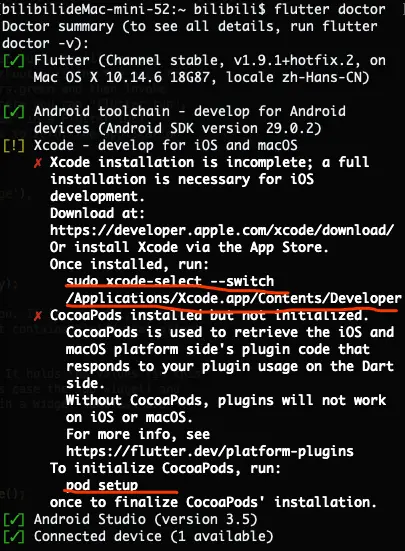Click the green checkmark beside Connected device
Image resolution: width=405 pixels, height=551 pixels.
(14, 537)
